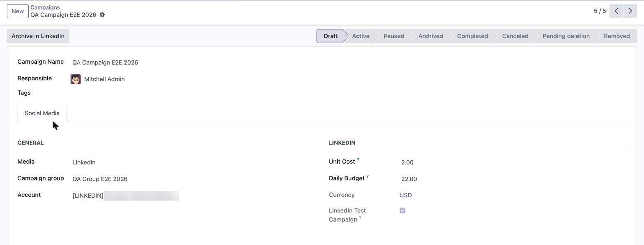Set the status to Paused
Screen dimensions: 644x245
[x=394, y=36]
